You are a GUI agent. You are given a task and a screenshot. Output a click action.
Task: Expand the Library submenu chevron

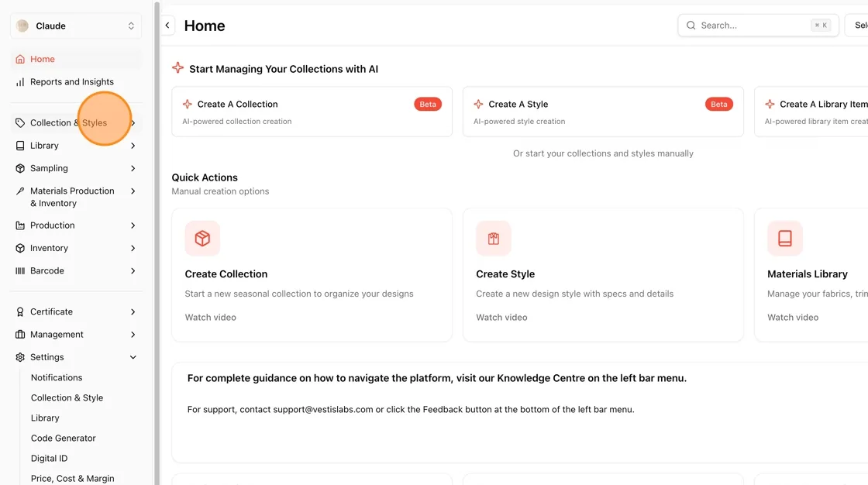pyautogui.click(x=133, y=146)
